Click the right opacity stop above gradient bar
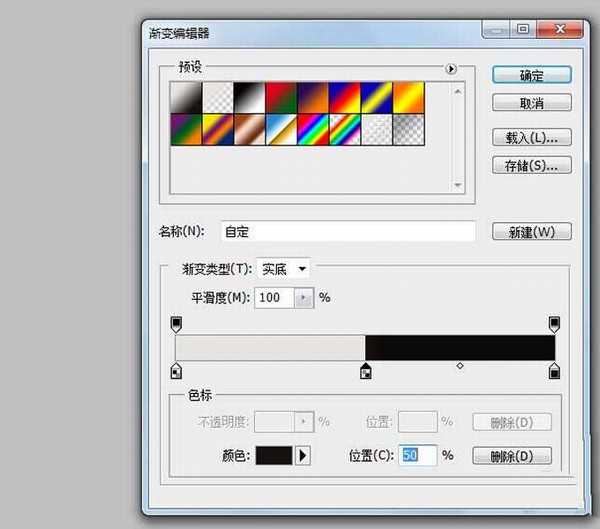600x529 pixels. tap(554, 324)
